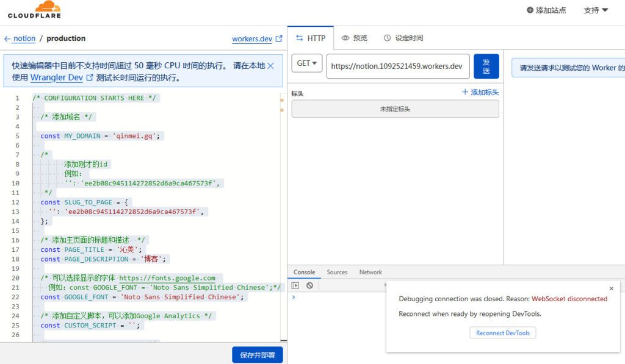Click the MY_DOMAIN value 'qinmei.gq'
Viewport: 625px width, 364px height.
134,136
